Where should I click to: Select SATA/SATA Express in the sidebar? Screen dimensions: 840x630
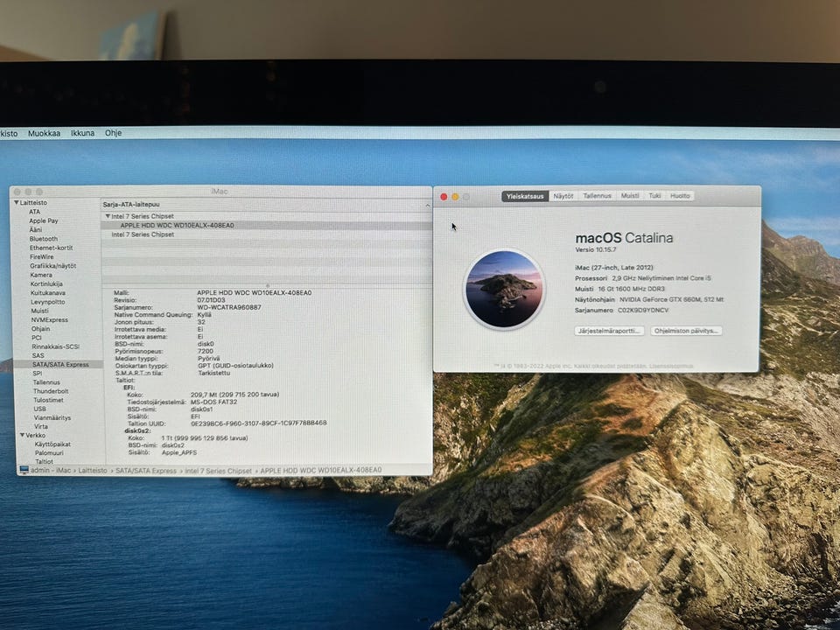(x=60, y=364)
